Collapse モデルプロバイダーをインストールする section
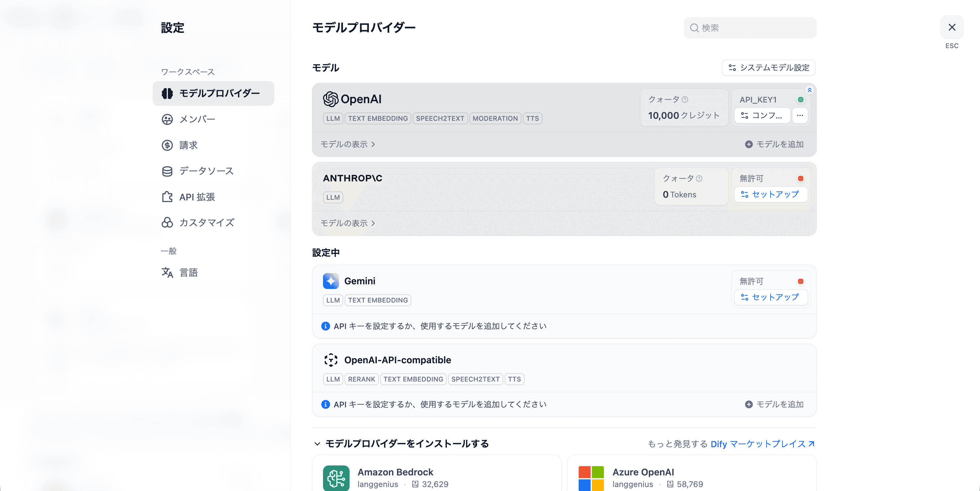The image size is (980, 491). [x=317, y=444]
